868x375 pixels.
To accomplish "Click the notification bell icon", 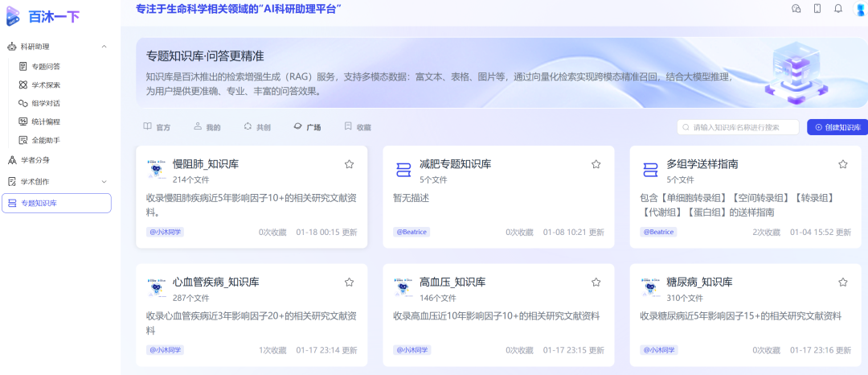I will (838, 8).
